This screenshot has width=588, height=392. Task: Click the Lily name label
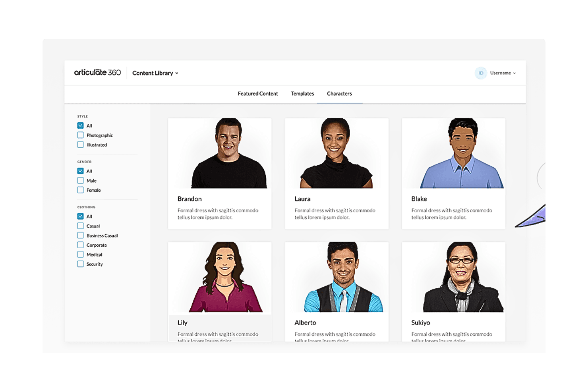pyautogui.click(x=182, y=323)
